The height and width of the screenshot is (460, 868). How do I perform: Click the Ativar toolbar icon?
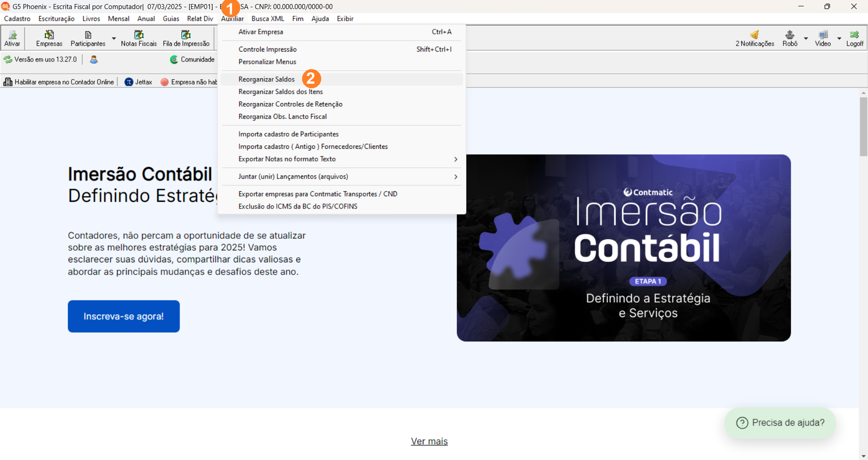coord(12,38)
